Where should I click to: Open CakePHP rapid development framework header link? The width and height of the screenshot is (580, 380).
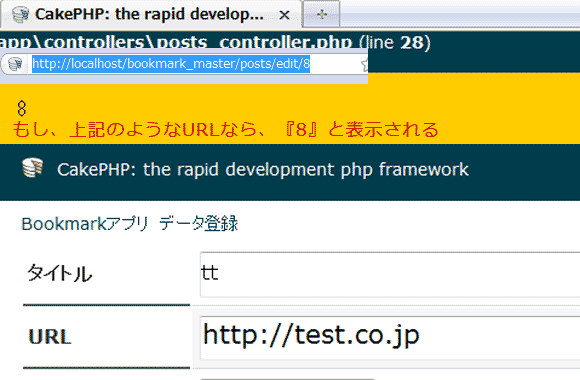(x=263, y=170)
